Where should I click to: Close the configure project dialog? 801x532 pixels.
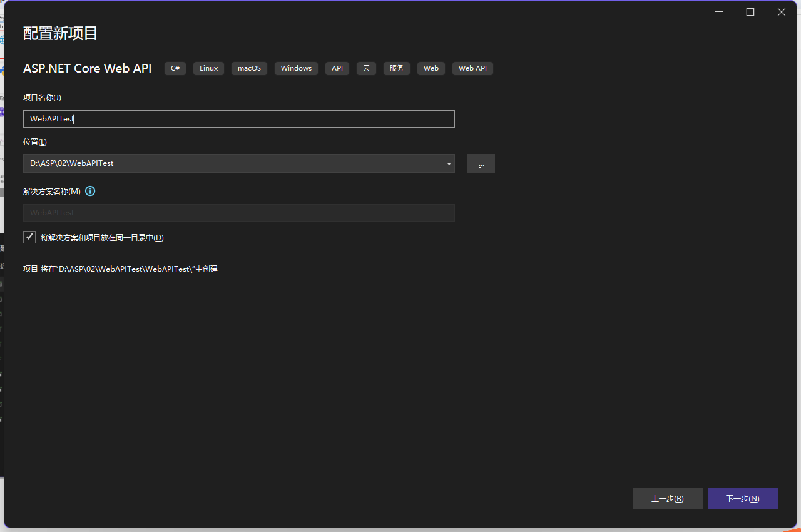782,12
